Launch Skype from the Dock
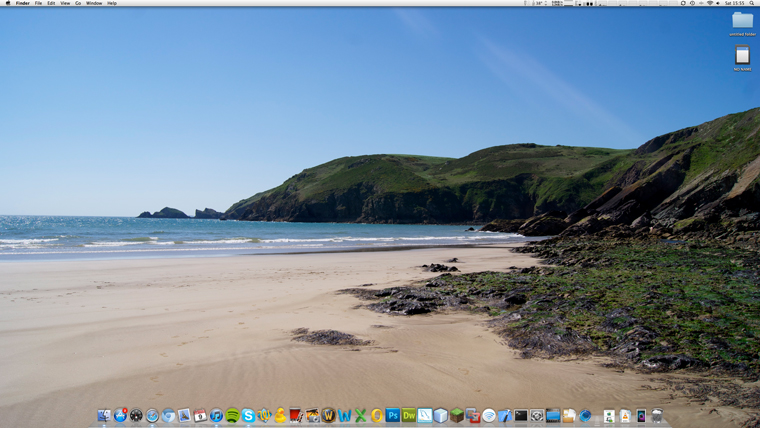The width and height of the screenshot is (760, 428). coord(248,415)
